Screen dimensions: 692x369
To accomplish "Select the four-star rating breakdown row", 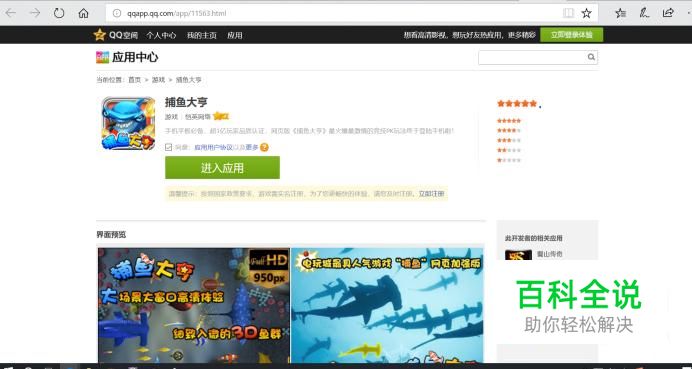I will click(x=509, y=131).
